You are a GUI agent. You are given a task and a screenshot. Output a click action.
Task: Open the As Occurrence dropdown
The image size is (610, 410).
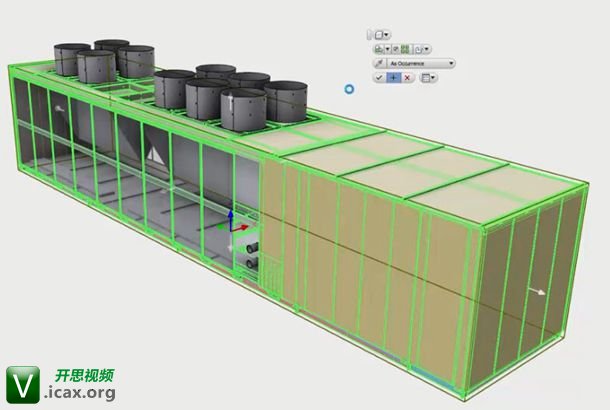pos(421,63)
